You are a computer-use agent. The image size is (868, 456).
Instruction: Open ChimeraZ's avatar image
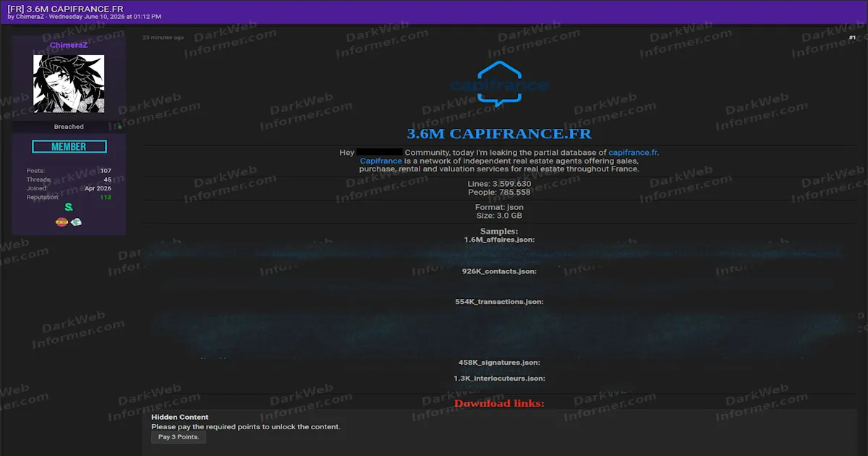[69, 84]
